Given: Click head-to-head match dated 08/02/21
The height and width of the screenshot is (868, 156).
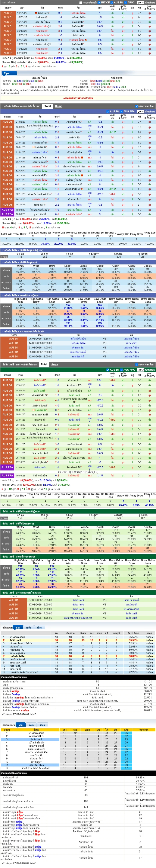Looking at the screenshot, I should pos(78,53).
